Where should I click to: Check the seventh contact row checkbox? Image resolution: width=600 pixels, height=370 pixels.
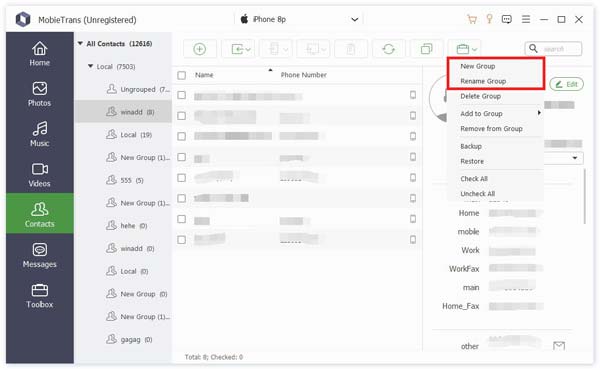pyautogui.click(x=182, y=219)
